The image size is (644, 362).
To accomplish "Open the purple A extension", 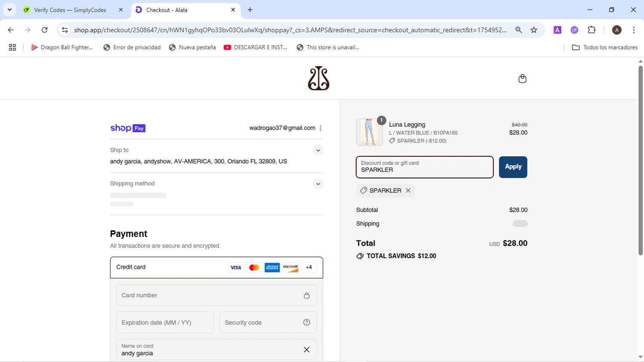I will [557, 30].
